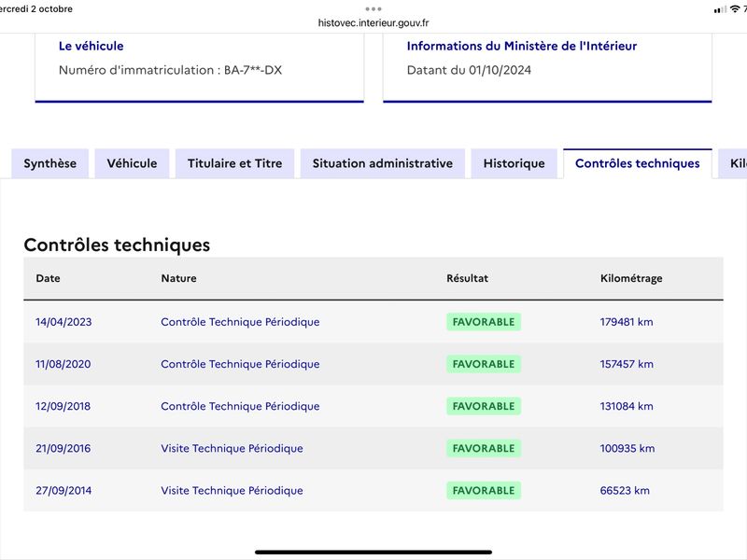The height and width of the screenshot is (560, 747).
Task: Click the 179481 km value
Action: tap(627, 322)
